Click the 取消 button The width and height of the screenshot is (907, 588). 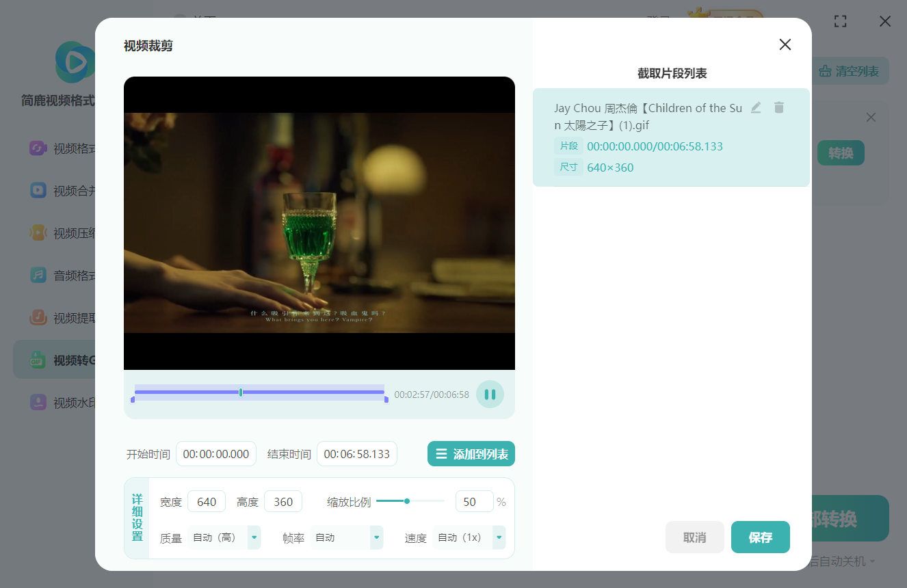click(x=694, y=537)
